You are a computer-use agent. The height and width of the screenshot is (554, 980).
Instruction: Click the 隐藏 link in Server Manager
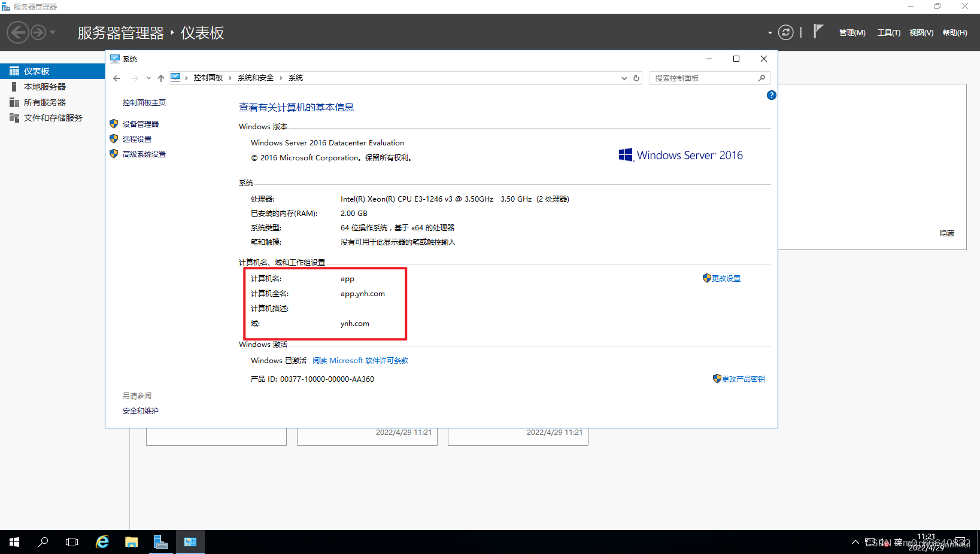coord(947,233)
